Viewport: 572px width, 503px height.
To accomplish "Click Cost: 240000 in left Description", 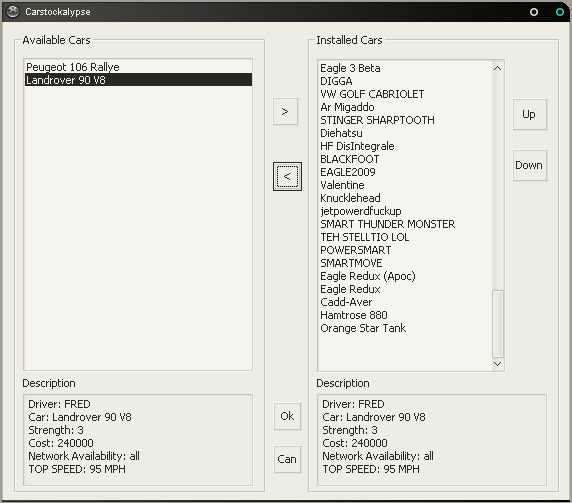I will [61, 443].
